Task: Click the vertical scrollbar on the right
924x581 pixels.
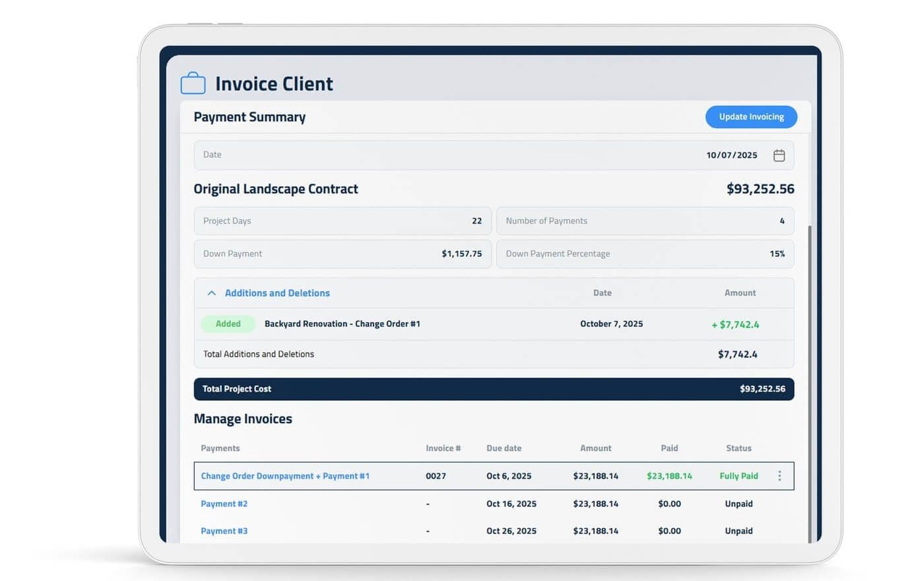Action: [810, 383]
